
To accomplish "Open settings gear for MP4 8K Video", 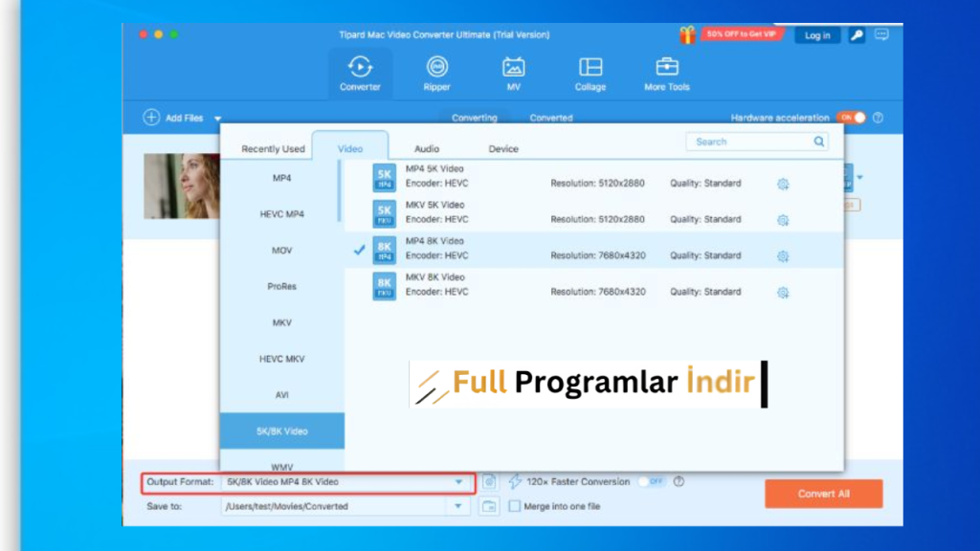I will point(783,256).
